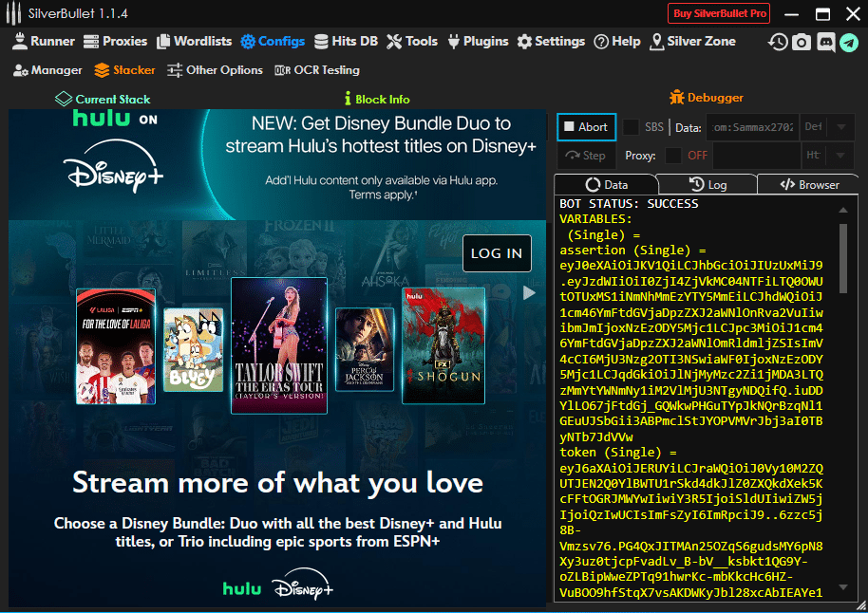Open the Plugins section
The height and width of the screenshot is (613, 868).
tap(478, 41)
